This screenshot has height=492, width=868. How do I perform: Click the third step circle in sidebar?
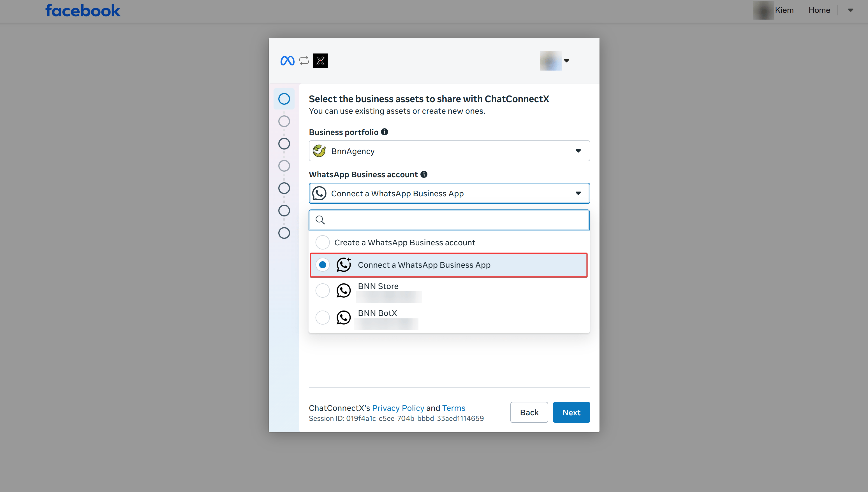point(284,144)
